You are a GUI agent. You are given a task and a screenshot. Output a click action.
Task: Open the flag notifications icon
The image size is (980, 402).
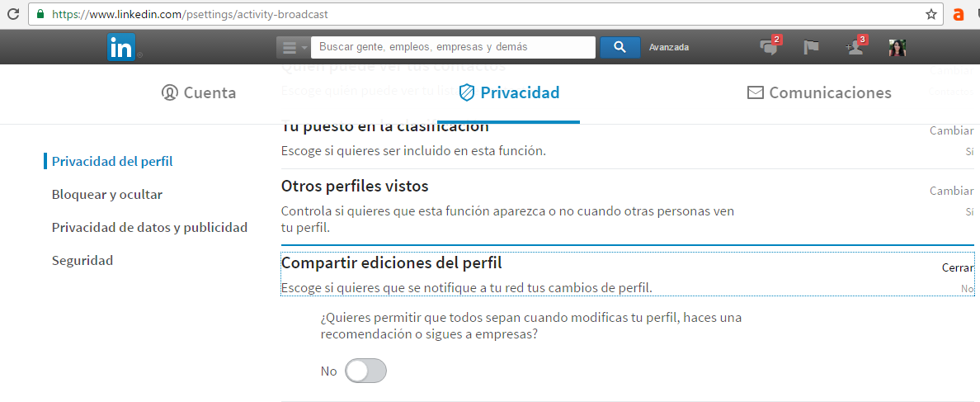click(x=811, y=47)
